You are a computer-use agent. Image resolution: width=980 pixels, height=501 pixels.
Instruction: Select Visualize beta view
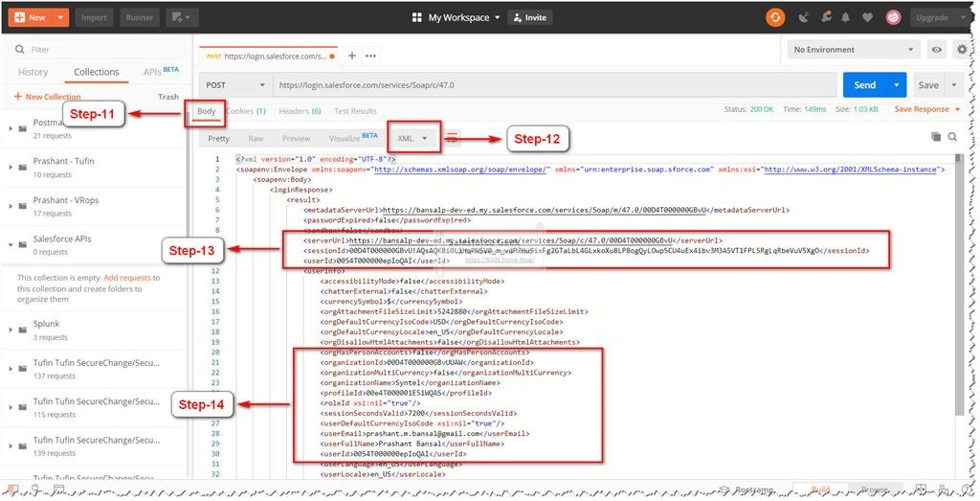(353, 138)
